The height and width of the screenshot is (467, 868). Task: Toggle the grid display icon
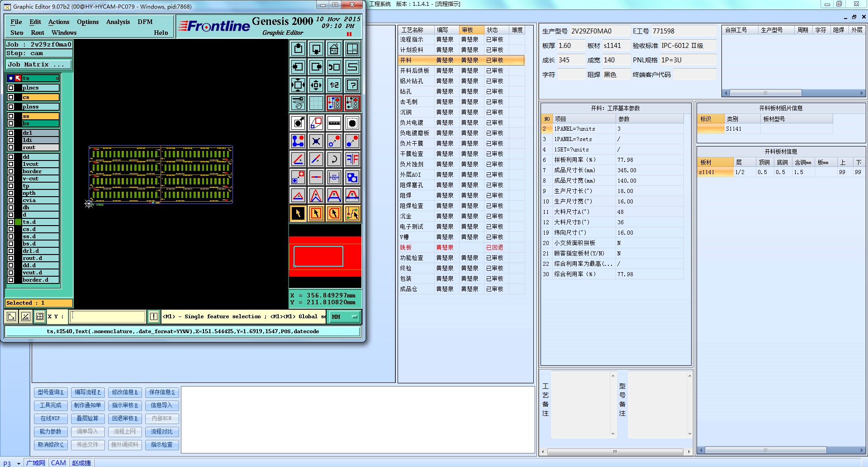click(316, 103)
